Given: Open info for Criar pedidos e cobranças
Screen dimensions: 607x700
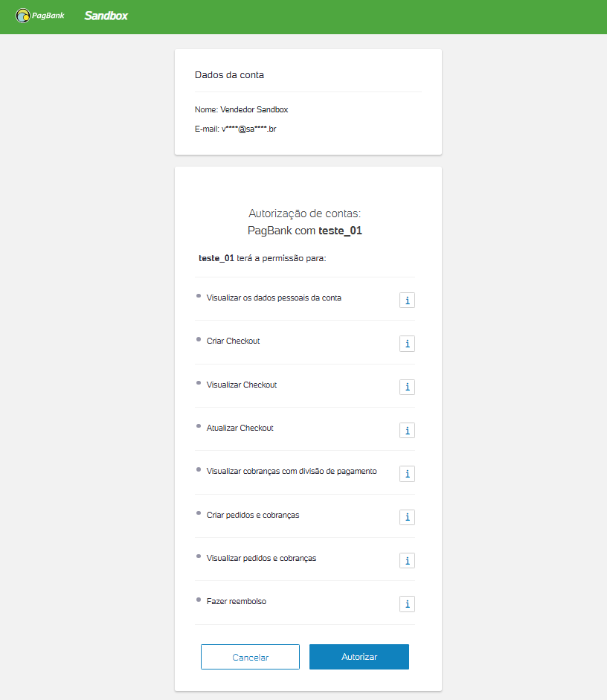Looking at the screenshot, I should [x=407, y=517].
